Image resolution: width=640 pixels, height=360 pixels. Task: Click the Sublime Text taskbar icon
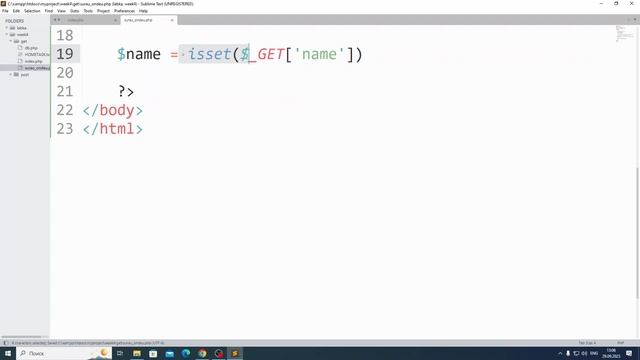pyautogui.click(x=235, y=353)
